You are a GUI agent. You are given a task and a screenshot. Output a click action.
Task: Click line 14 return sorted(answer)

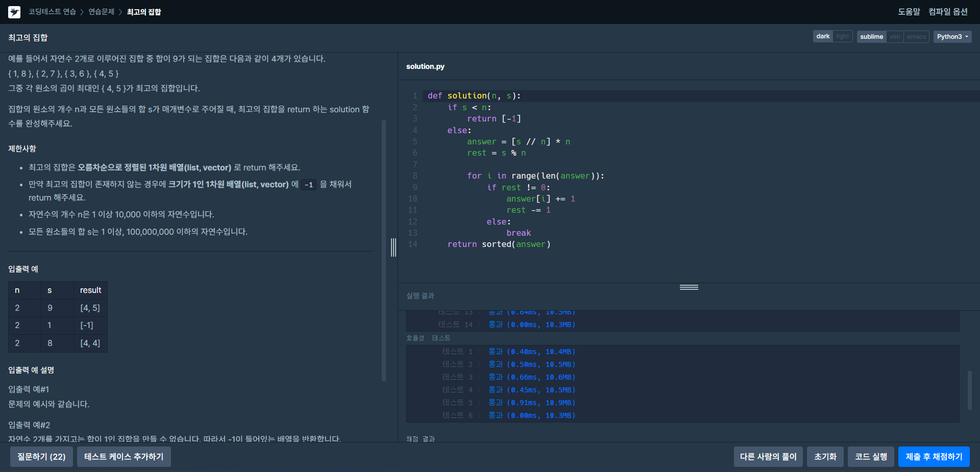point(499,244)
